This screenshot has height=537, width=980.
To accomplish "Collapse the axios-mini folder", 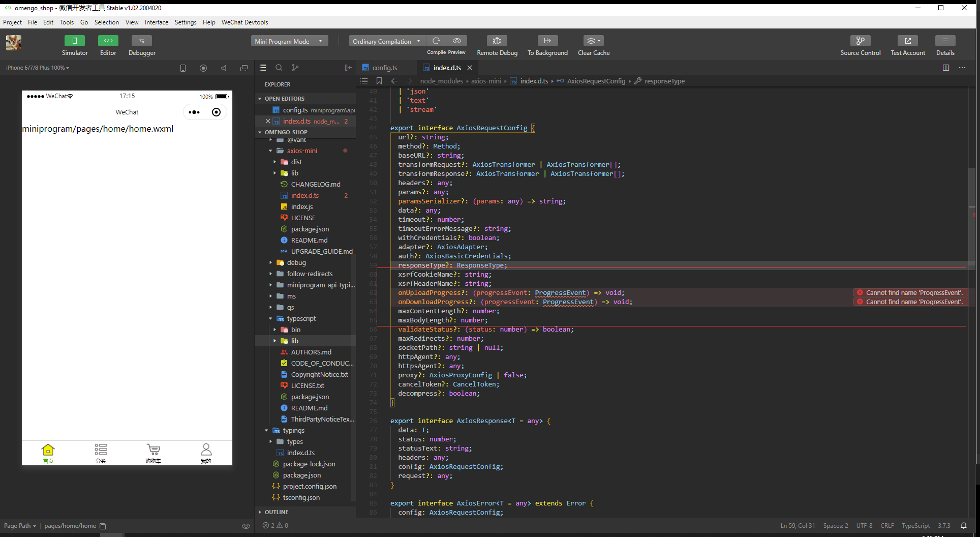I will 302,151.
